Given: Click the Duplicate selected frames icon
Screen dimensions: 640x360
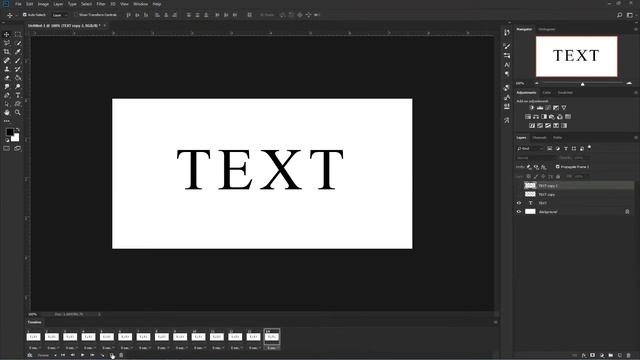Looking at the screenshot, I should [x=112, y=356].
